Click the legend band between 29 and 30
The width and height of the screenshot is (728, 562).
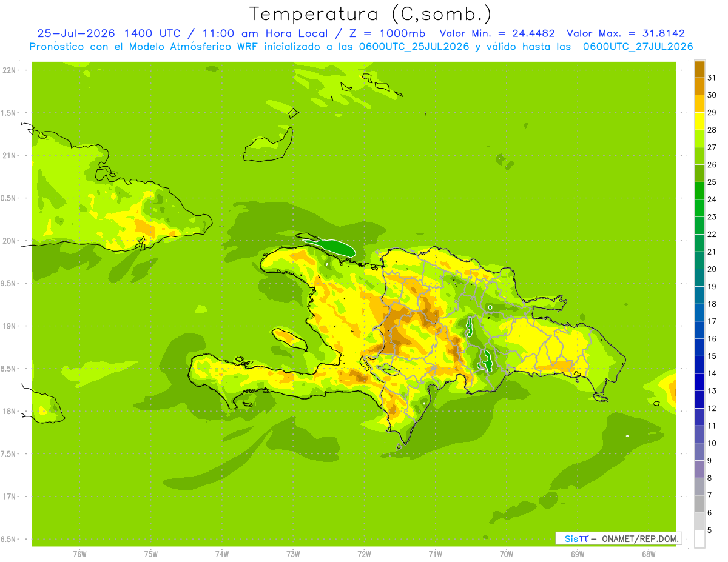699,104
